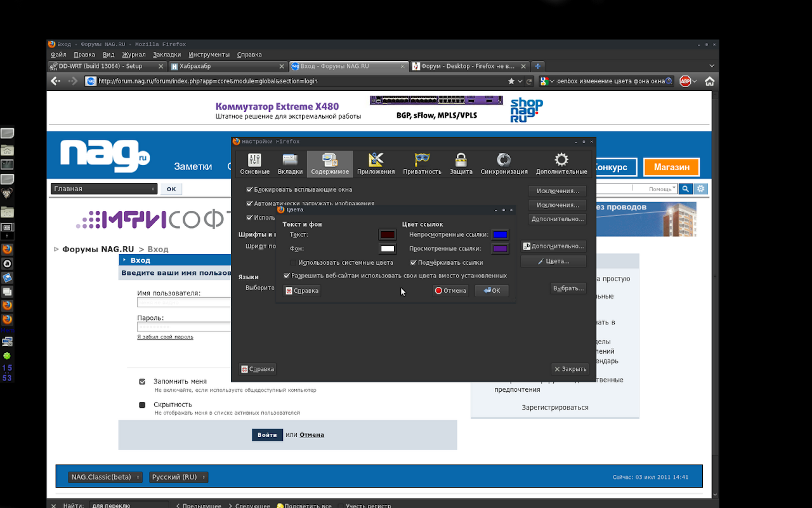Viewport: 812px width, 508px height.
Task: Select the Защита lock icon
Action: (x=461, y=164)
